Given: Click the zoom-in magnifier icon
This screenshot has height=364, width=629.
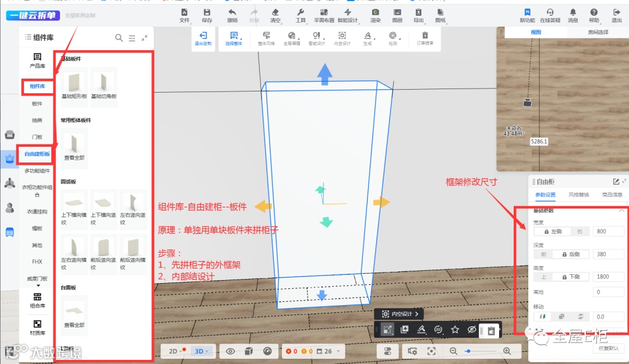Looking at the screenshot, I should coord(507,351).
